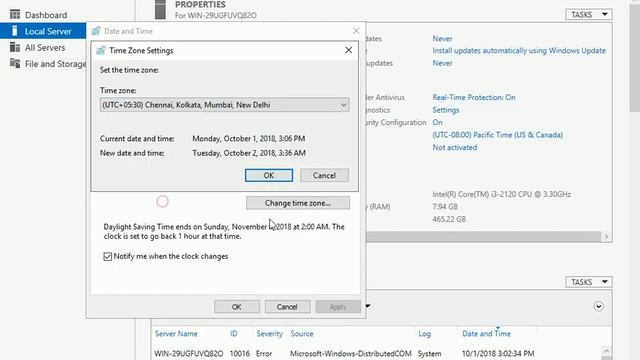Select Dashboard in navigation pane

[x=46, y=15]
